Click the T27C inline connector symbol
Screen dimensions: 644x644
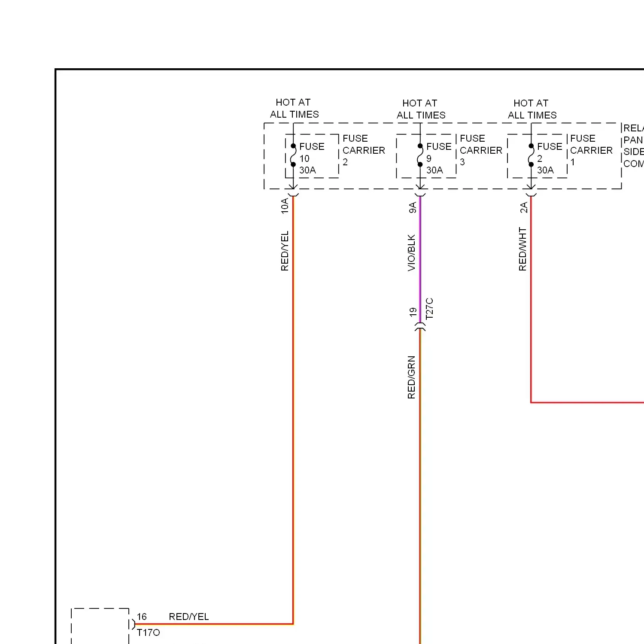pyautogui.click(x=420, y=327)
